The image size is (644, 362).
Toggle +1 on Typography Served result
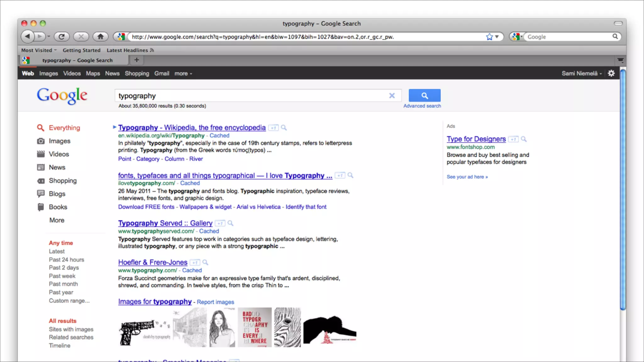click(x=220, y=223)
